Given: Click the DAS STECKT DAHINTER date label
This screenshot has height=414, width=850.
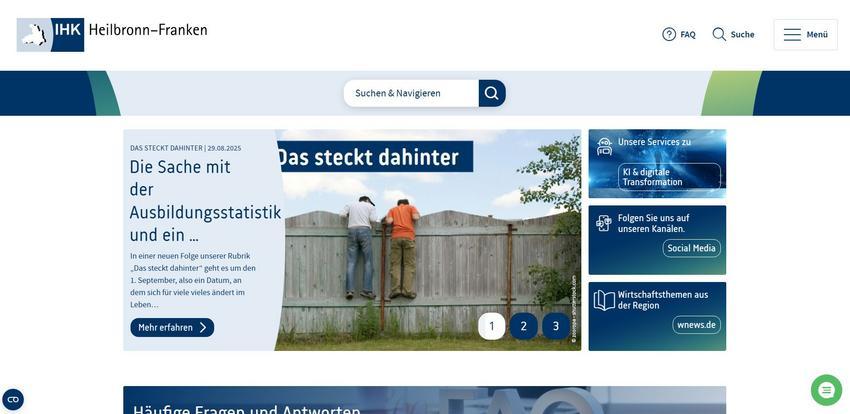Looking at the screenshot, I should point(185,148).
